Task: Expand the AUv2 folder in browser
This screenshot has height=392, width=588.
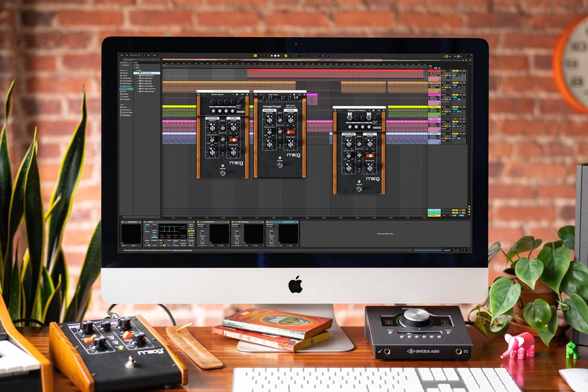Action: tap(134, 65)
